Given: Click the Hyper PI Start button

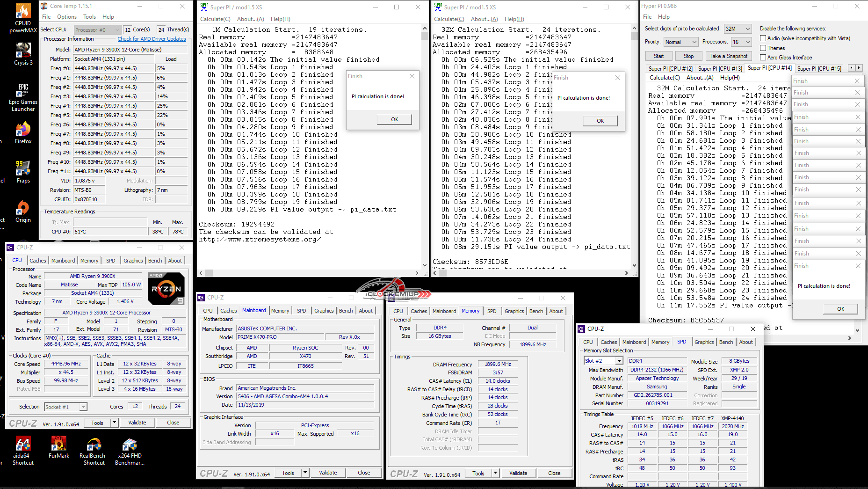Looking at the screenshot, I should pyautogui.click(x=658, y=56).
